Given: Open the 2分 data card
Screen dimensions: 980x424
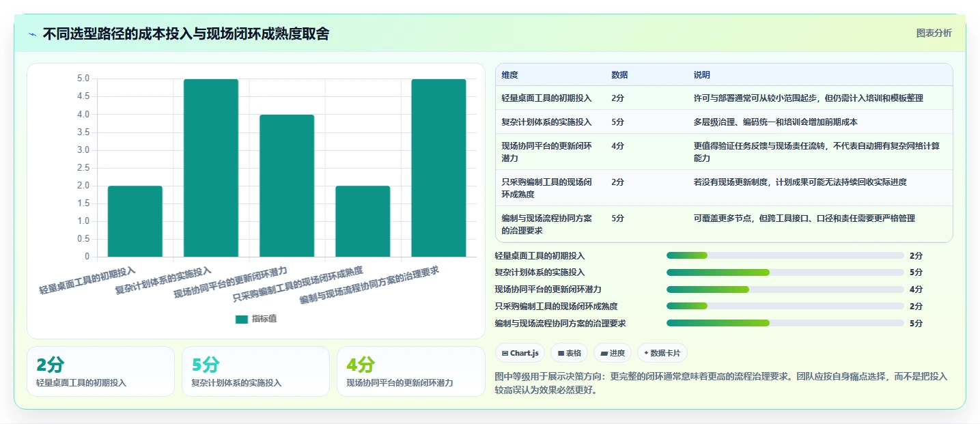Looking at the screenshot, I should [x=101, y=371].
